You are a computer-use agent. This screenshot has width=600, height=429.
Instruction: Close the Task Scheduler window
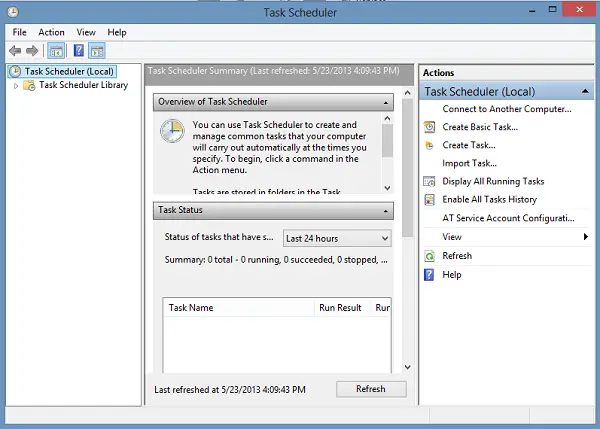tap(580, 9)
